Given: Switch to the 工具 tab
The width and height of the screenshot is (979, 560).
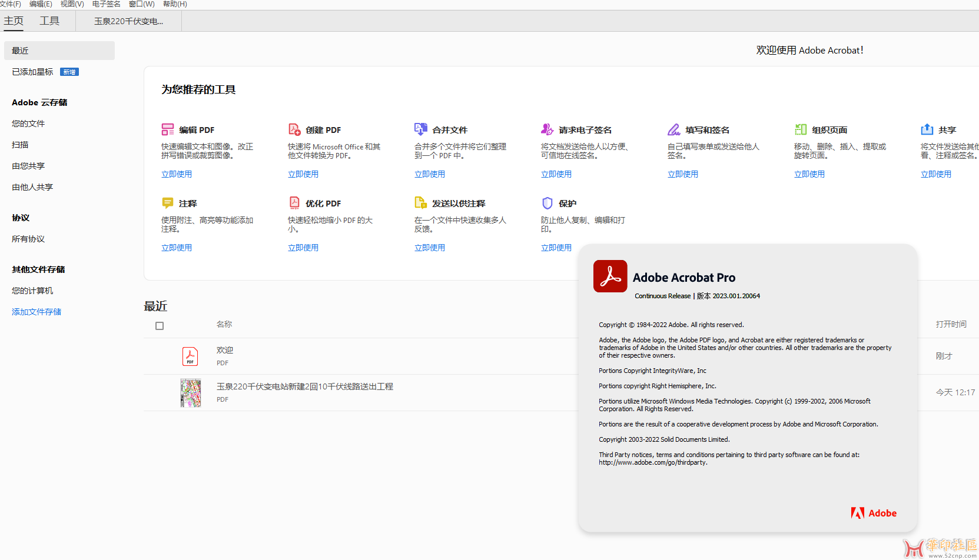Looking at the screenshot, I should click(49, 21).
